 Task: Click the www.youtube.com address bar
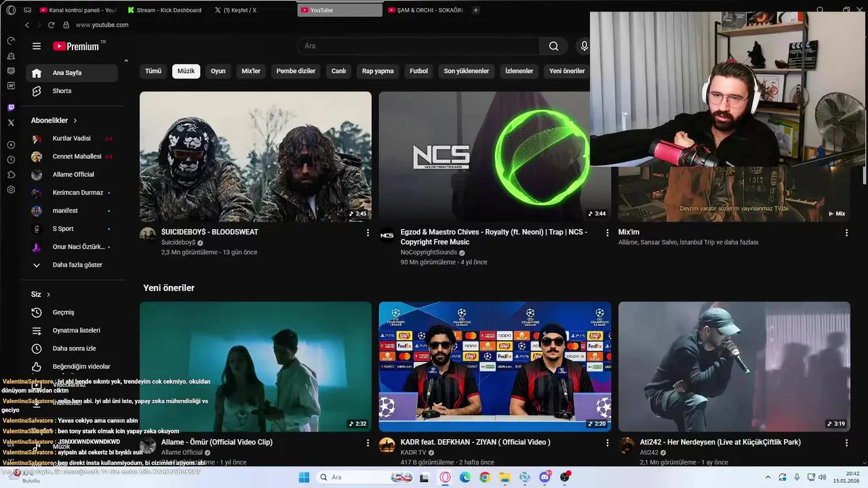(x=102, y=25)
